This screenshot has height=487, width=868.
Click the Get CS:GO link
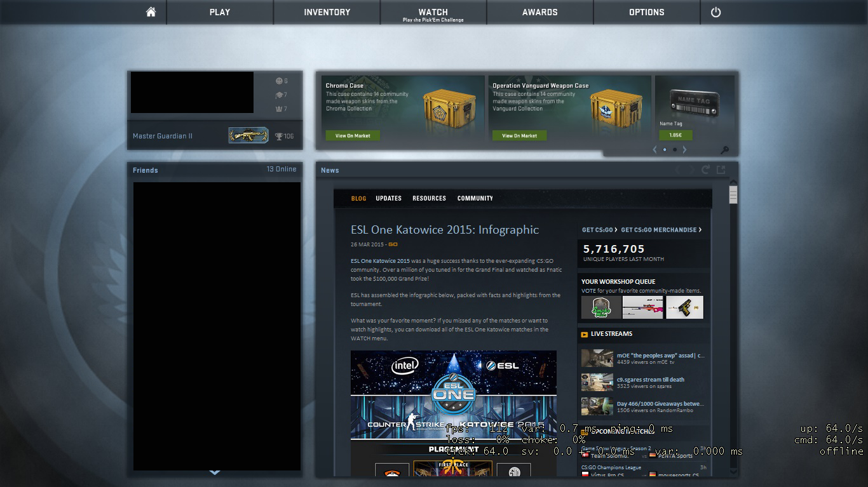pyautogui.click(x=600, y=230)
